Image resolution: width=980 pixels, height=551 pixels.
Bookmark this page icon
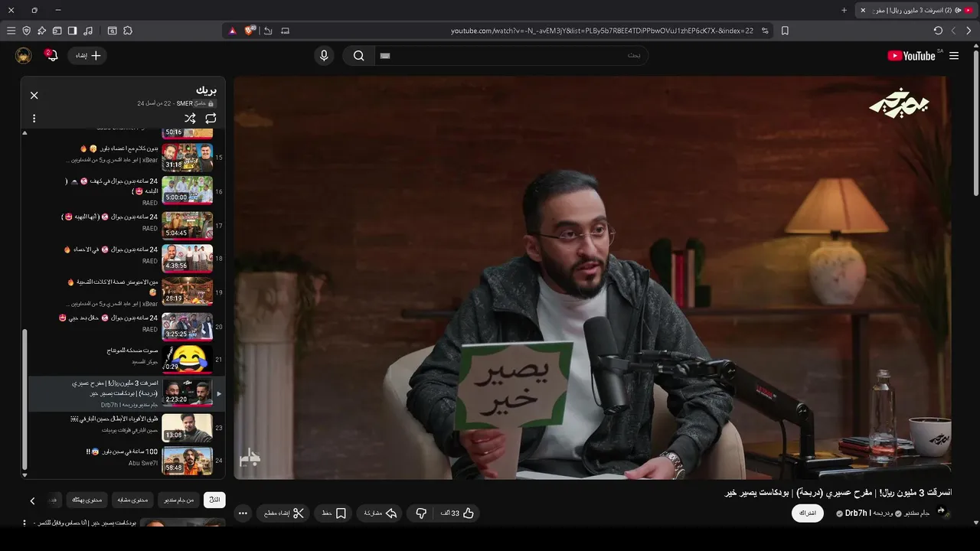785,31
